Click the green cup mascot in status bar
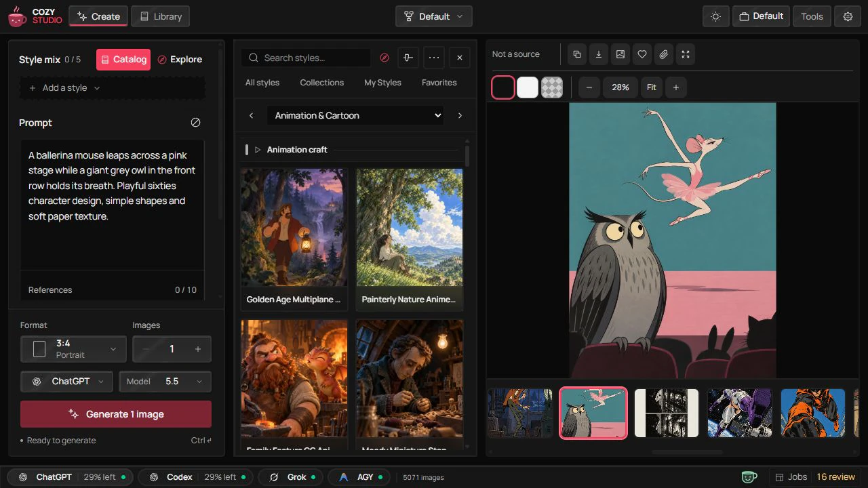This screenshot has width=868, height=488. pyautogui.click(x=749, y=477)
